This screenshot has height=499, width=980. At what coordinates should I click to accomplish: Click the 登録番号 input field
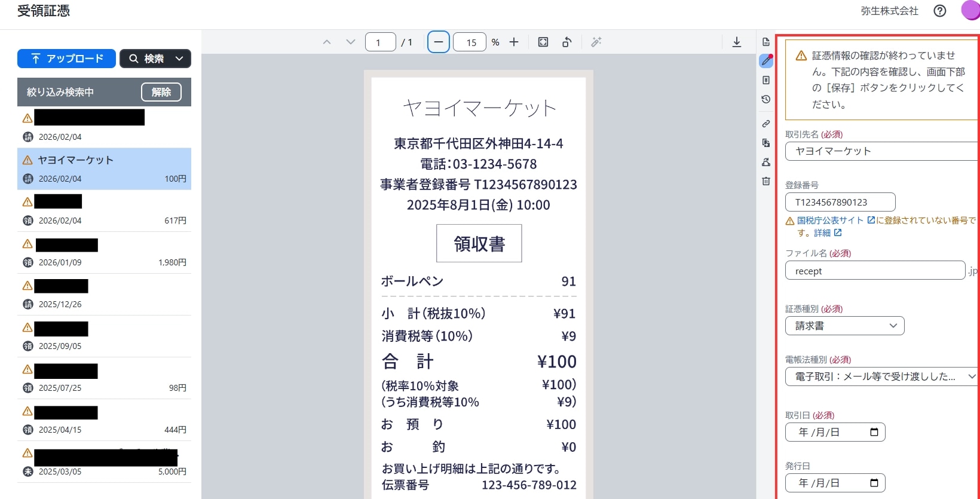(x=840, y=202)
